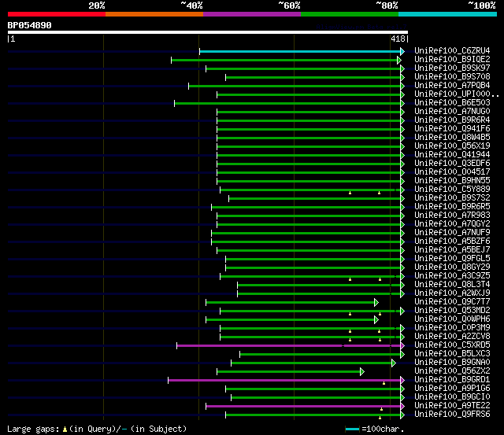504x435 pixels.
Task: Click the arrowhead ending the UniRef100_B9GNA0 alignment
Action: (x=394, y=363)
